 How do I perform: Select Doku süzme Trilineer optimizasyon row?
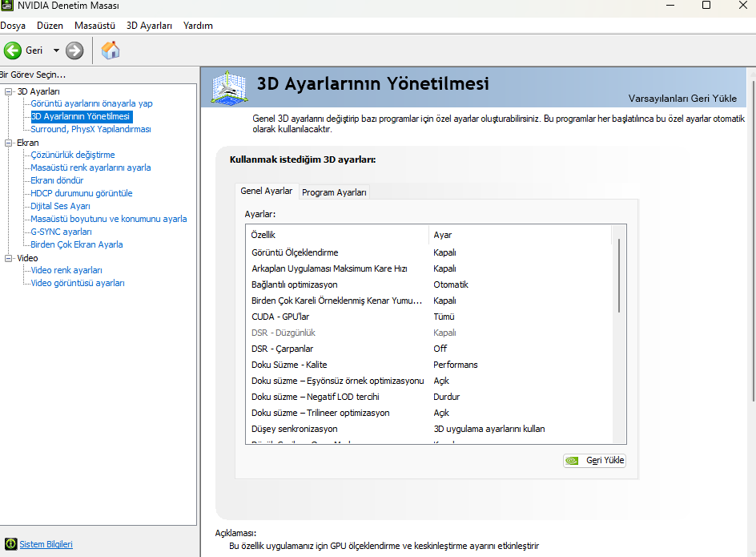point(429,414)
